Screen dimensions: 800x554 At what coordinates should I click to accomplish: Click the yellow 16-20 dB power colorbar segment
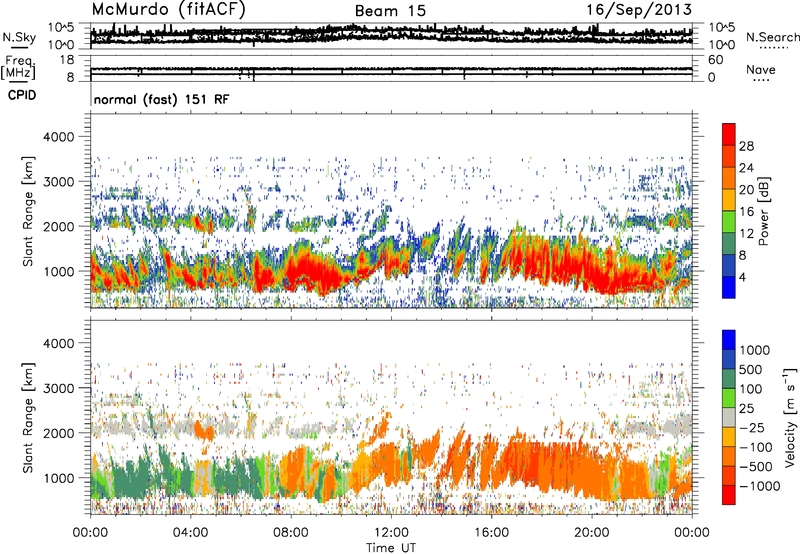click(x=729, y=200)
